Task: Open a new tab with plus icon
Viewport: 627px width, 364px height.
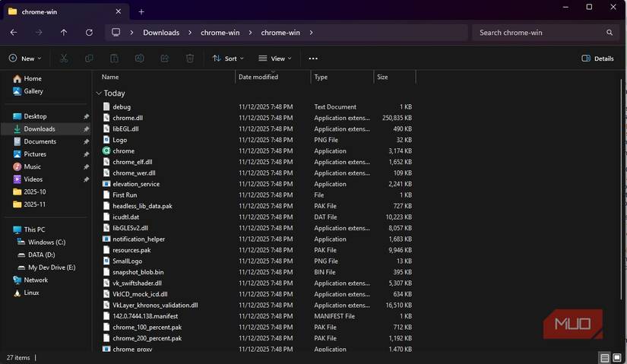Action: point(141,11)
